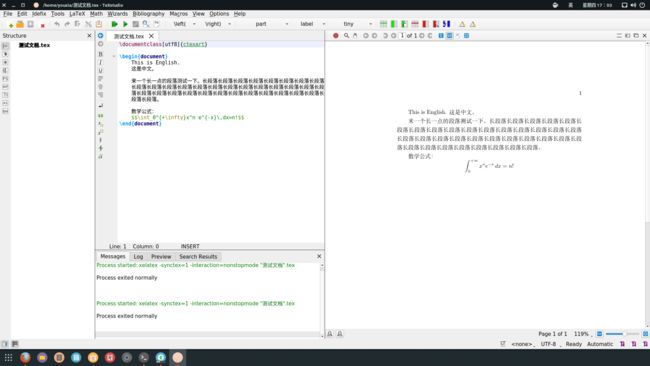Show the Structure view in the side panel

click(5, 46)
